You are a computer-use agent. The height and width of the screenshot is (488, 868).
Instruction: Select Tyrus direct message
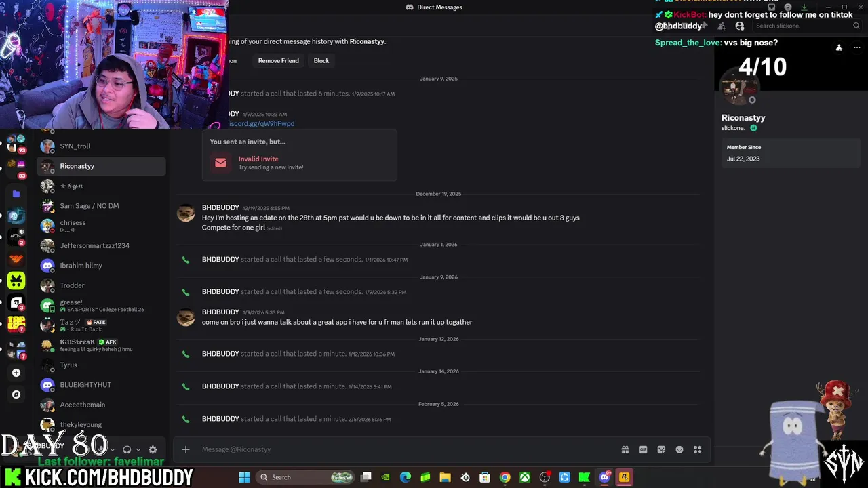pos(101,365)
